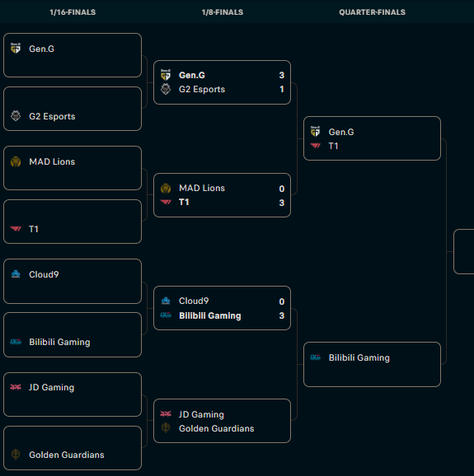Click Golden Guardians name in 1/8-finals box
The image size is (474, 476).
(216, 428)
